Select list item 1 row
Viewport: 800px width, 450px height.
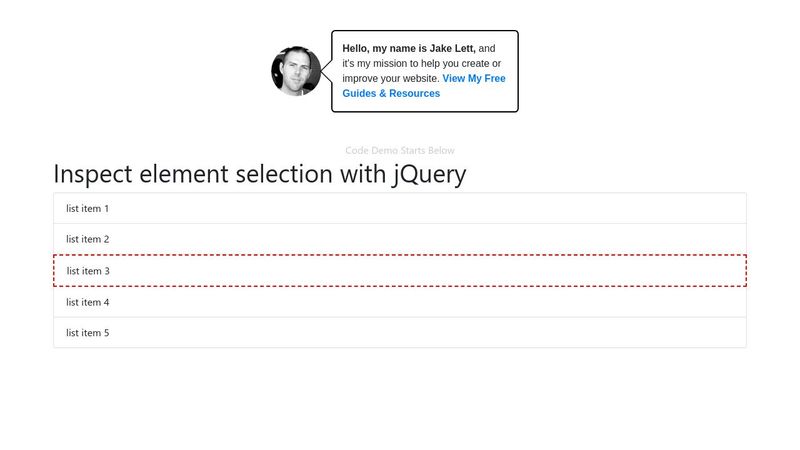point(400,208)
